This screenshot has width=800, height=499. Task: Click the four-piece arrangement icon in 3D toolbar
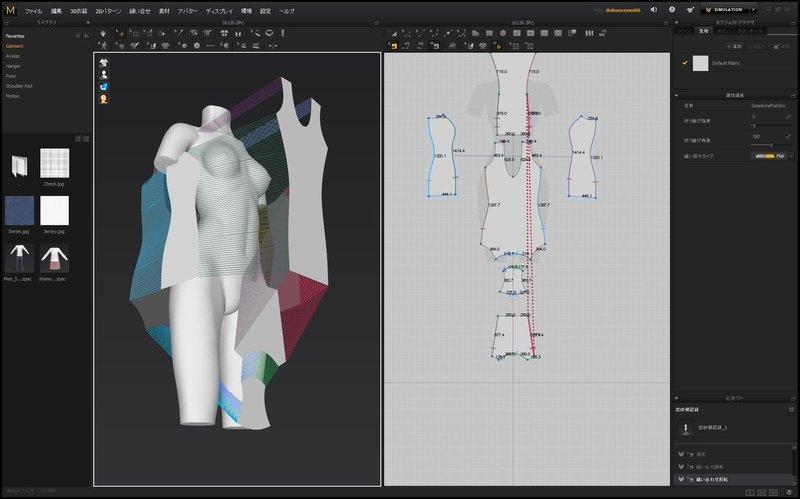224,33
